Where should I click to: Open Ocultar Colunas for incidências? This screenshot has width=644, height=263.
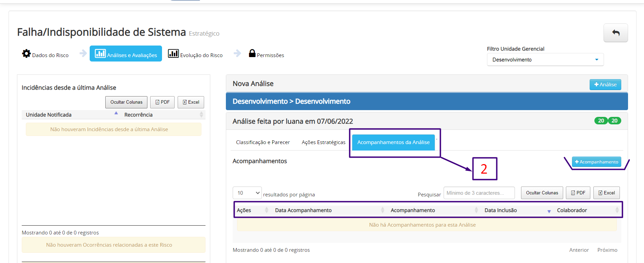(x=126, y=102)
